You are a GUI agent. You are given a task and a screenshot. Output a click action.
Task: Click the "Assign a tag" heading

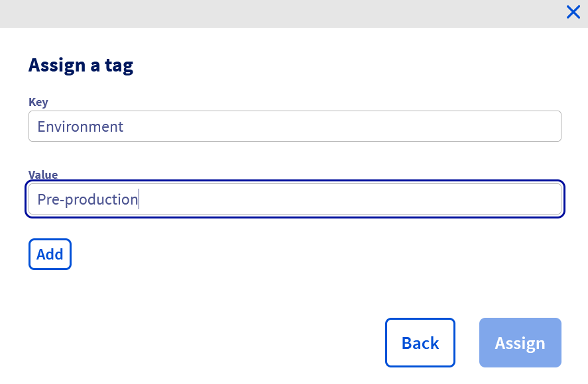[x=80, y=65]
